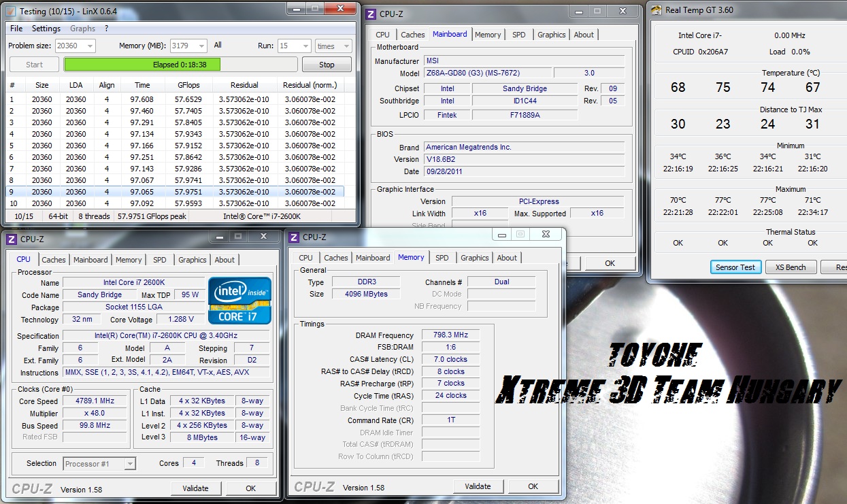This screenshot has width=847, height=504.
Task: Click CPU-Z icon in the CPU tab window
Action: (x=12, y=238)
